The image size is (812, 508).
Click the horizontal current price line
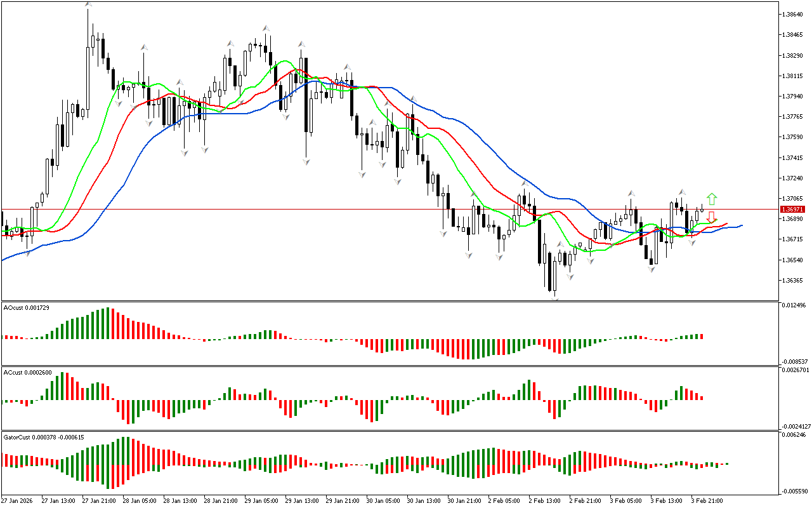click(x=381, y=210)
